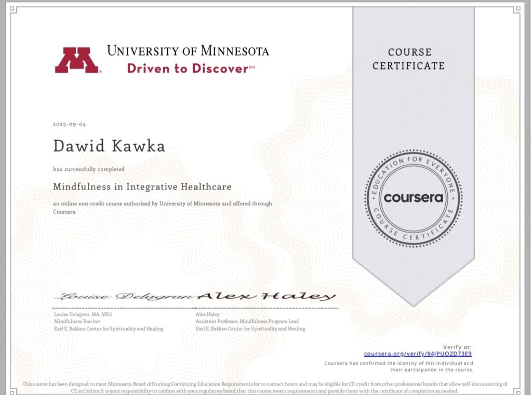Screen dimensions: 532x395
Task: Open the coursera.org/verify/84JPUOZD73E9 link
Action: pyautogui.click(x=418, y=354)
